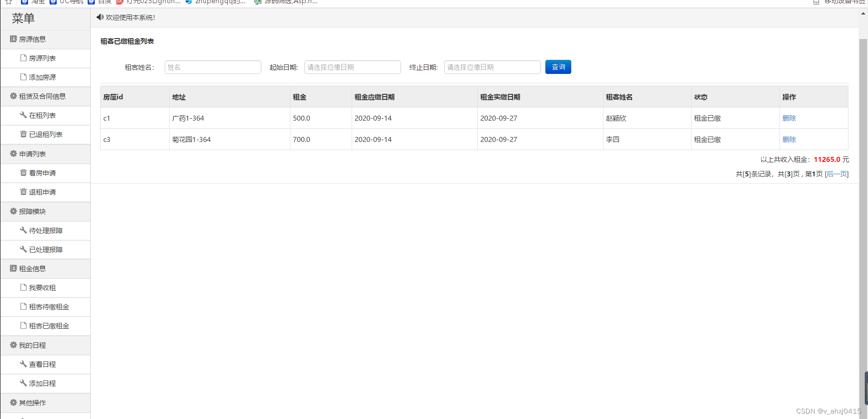Open the 房源列表 menu item

click(x=45, y=58)
